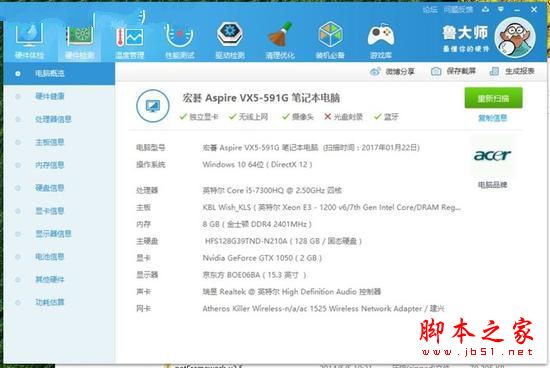The image size is (550, 368).
Task: Click the 电脑品牌 label under acer logo
Action: pyautogui.click(x=492, y=185)
